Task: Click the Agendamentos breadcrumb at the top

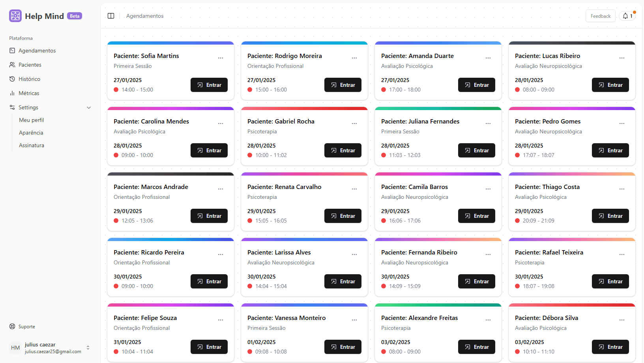Action: [x=145, y=16]
